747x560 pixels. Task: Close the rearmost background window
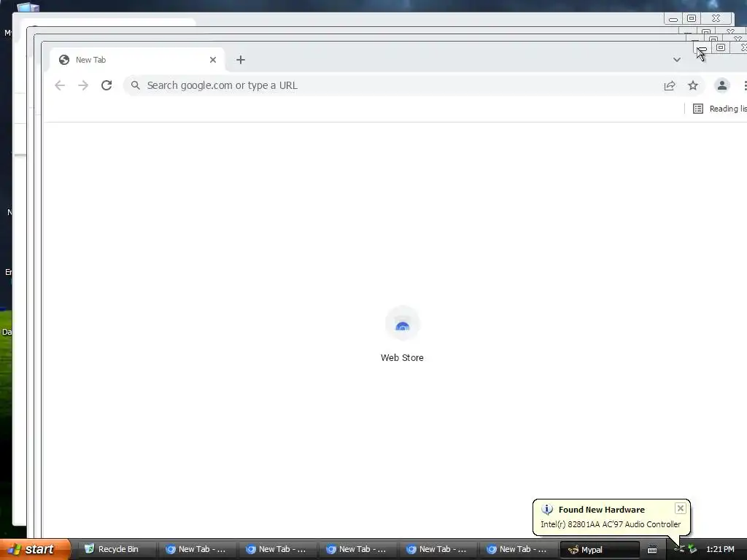coord(716,18)
